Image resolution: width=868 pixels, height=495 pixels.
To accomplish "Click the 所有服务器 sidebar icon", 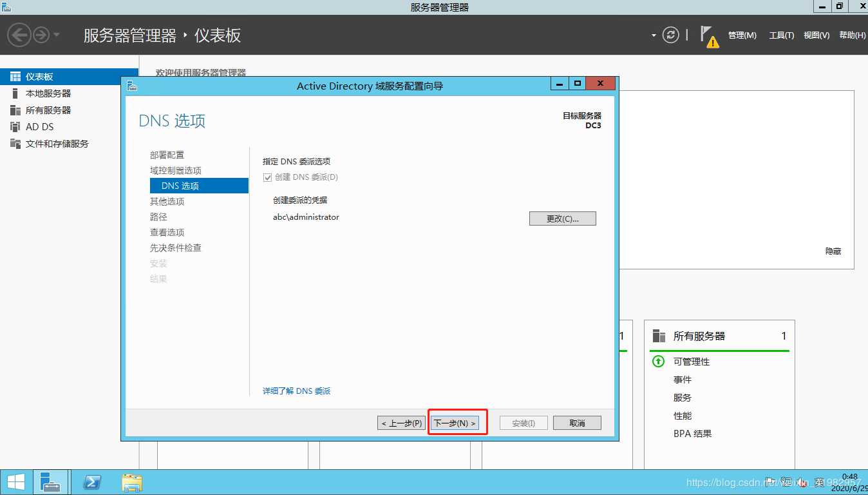I will pyautogui.click(x=15, y=110).
